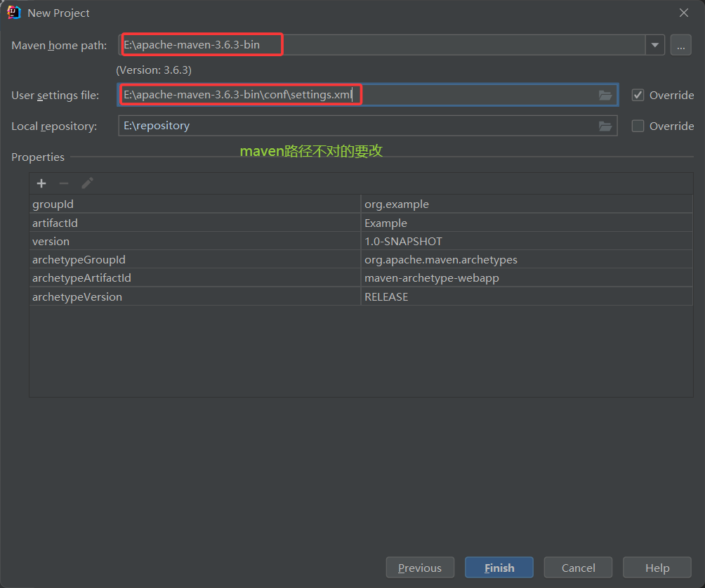
Task: Click the (Version: 3.6.3) text
Action: click(x=154, y=70)
